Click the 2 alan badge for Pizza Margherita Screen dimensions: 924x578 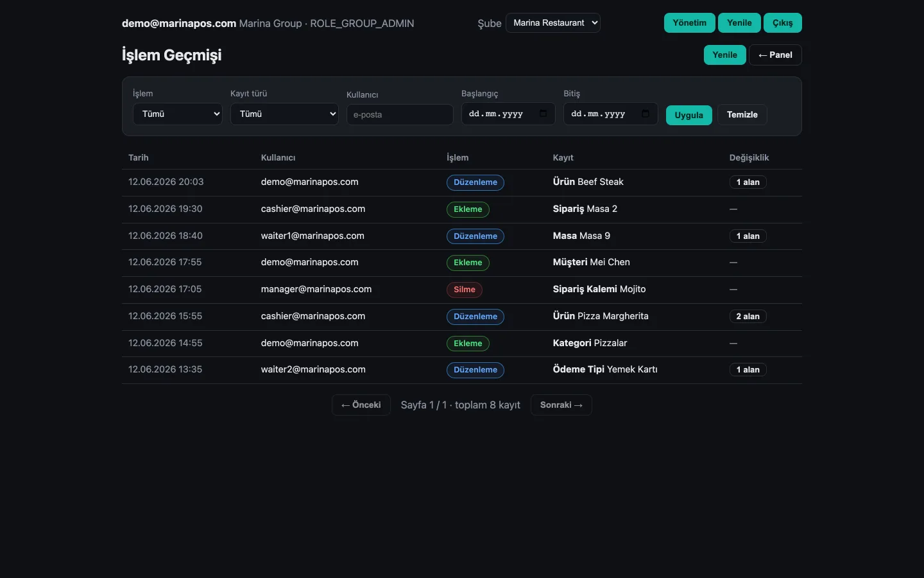coord(748,317)
